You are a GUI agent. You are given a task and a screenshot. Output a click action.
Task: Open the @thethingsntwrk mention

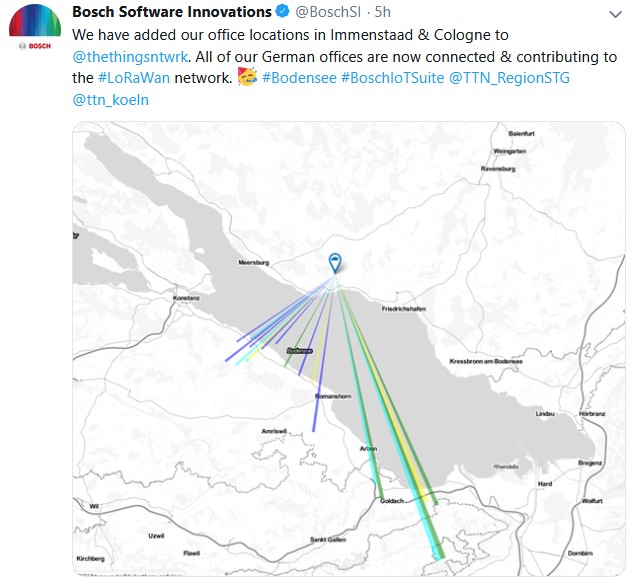click(130, 56)
